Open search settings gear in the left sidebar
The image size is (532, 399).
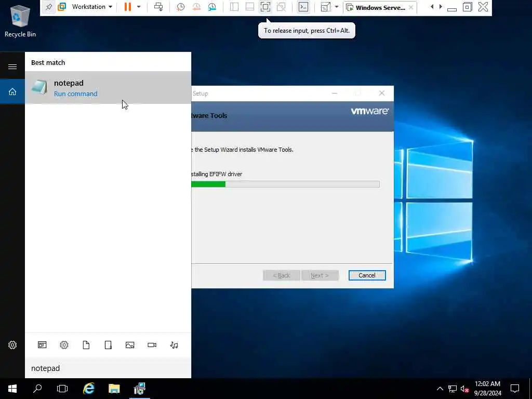12,345
